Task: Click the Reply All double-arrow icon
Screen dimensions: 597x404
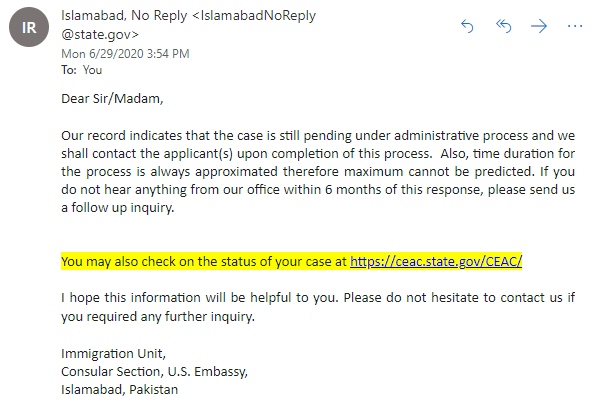Action: [x=503, y=26]
